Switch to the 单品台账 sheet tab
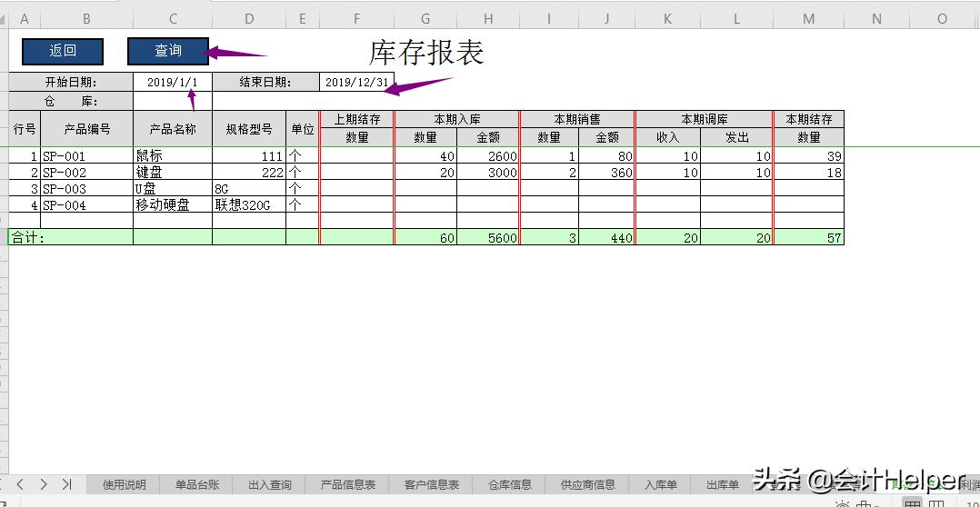Screen dimensions: 980x507 (197, 484)
